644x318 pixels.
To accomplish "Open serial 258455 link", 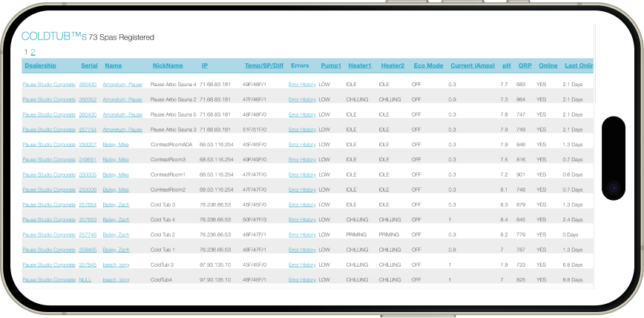I will (88, 250).
